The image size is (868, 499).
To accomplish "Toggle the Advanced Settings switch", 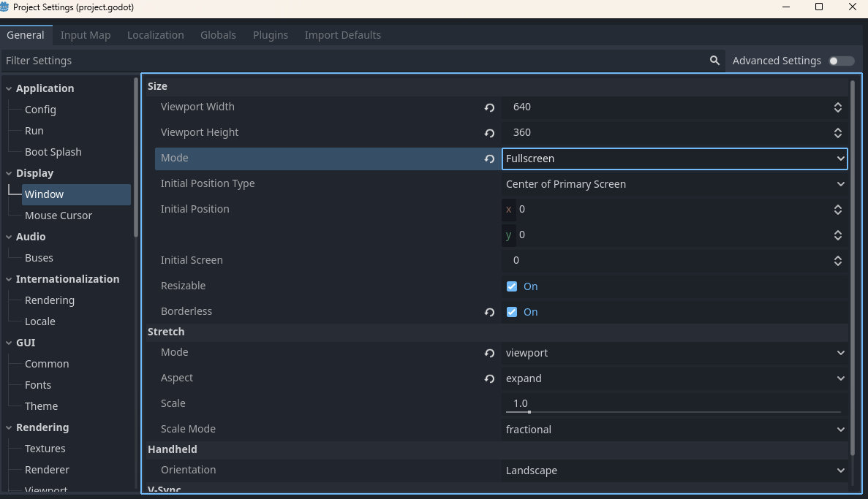I will coord(842,61).
